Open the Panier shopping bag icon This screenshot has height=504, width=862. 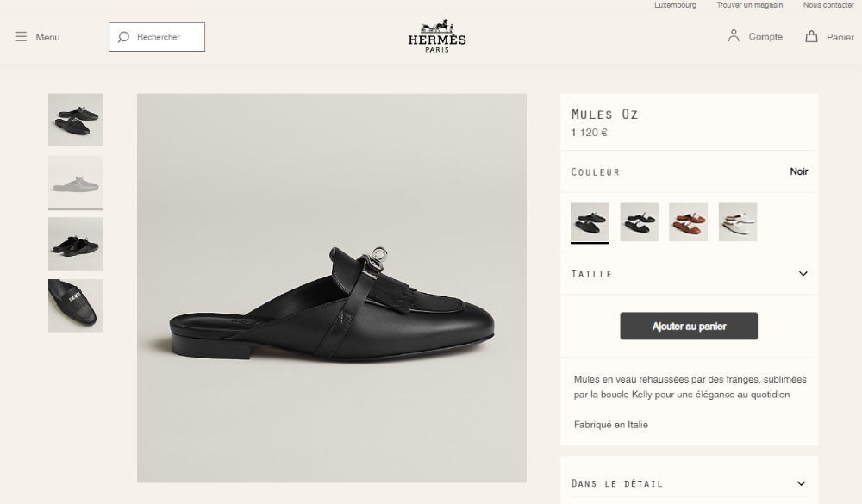[x=811, y=37]
